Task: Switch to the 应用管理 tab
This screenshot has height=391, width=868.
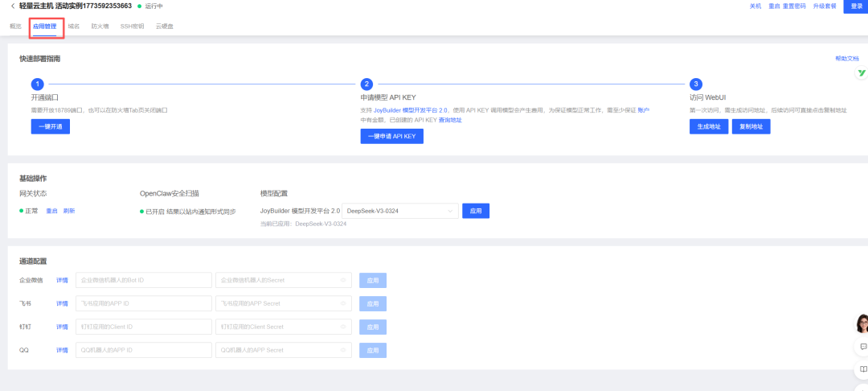Action: (44, 26)
